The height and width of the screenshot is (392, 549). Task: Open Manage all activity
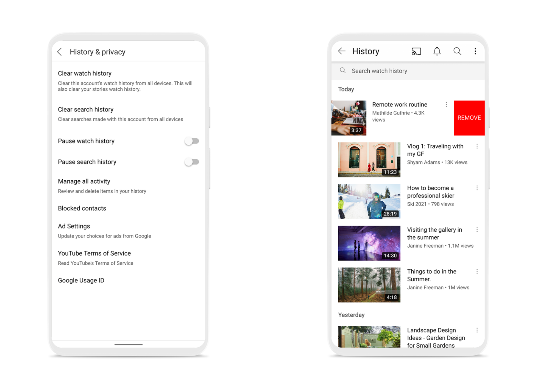pos(84,181)
